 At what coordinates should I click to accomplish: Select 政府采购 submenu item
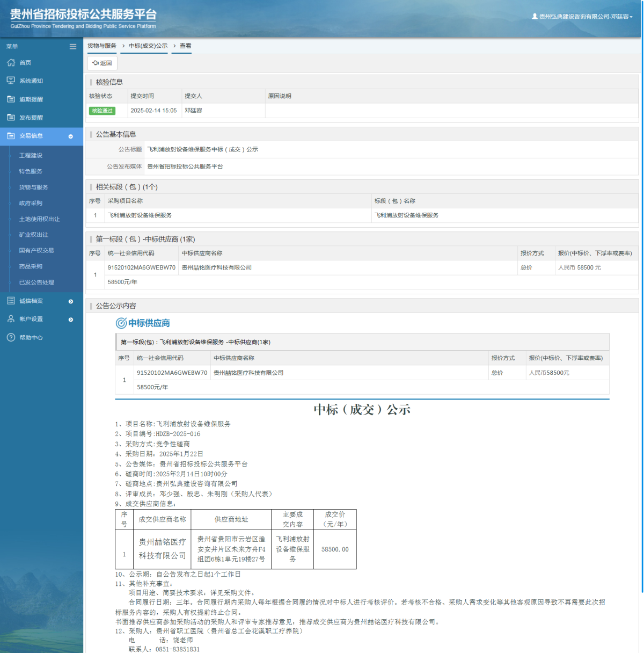click(x=31, y=203)
